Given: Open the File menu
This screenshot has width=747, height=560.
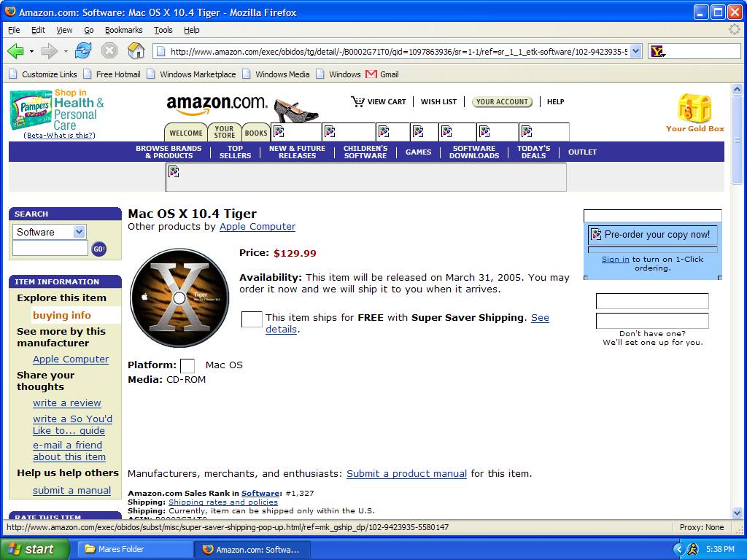Looking at the screenshot, I should (x=14, y=30).
